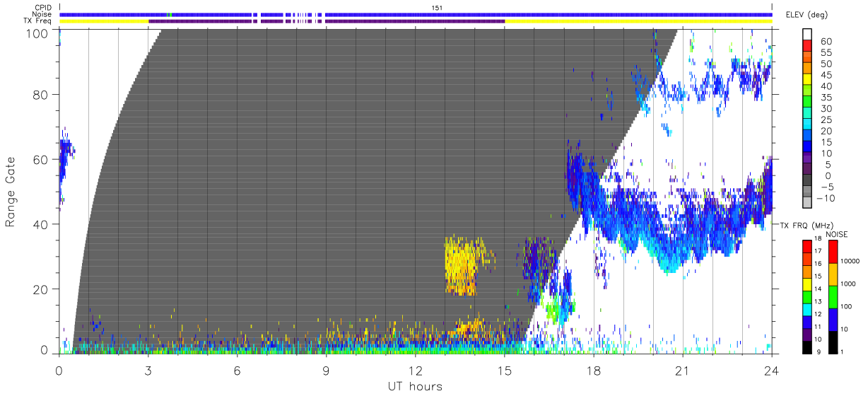Select the green 100–1000 NOISE colorbar segment
Viewport: 868px width, 401px height.
point(832,296)
